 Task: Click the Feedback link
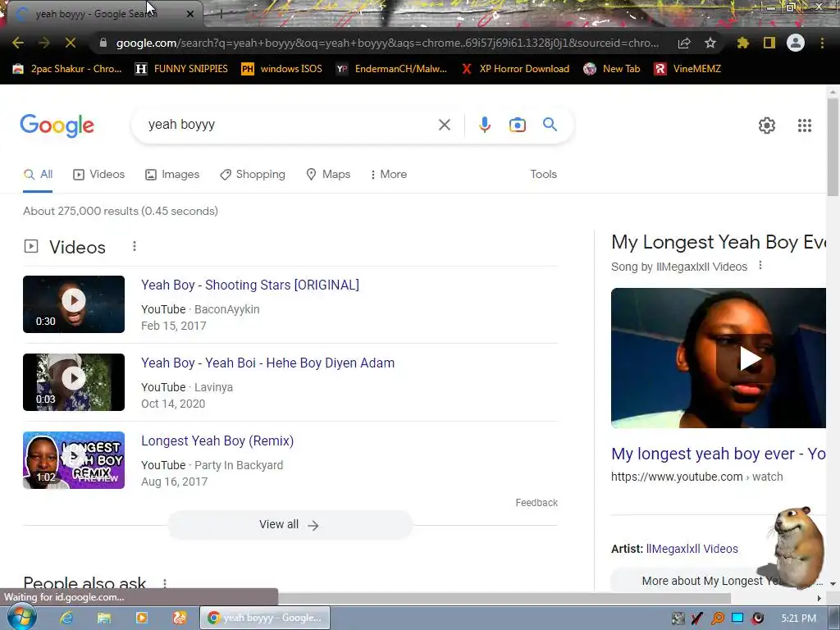click(x=536, y=503)
